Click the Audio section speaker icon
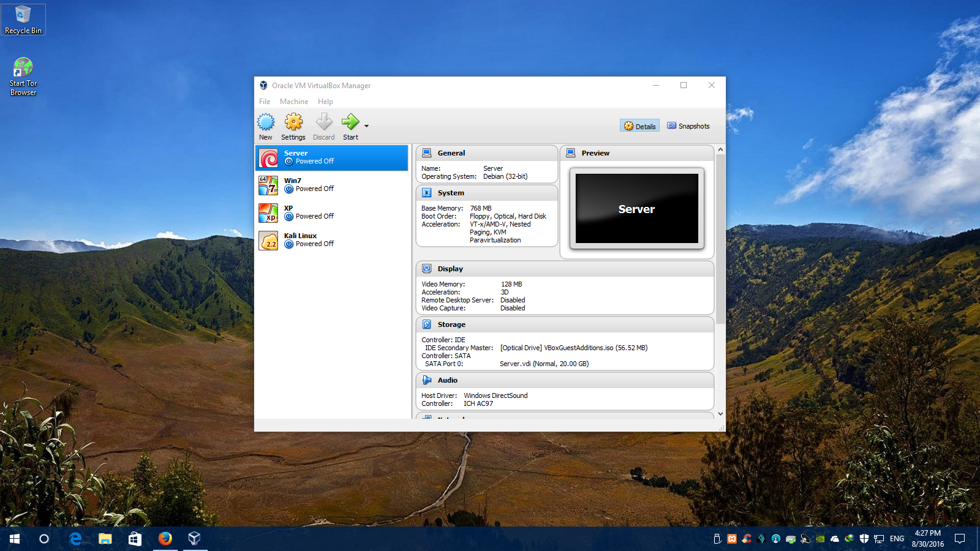980x551 pixels. [427, 380]
